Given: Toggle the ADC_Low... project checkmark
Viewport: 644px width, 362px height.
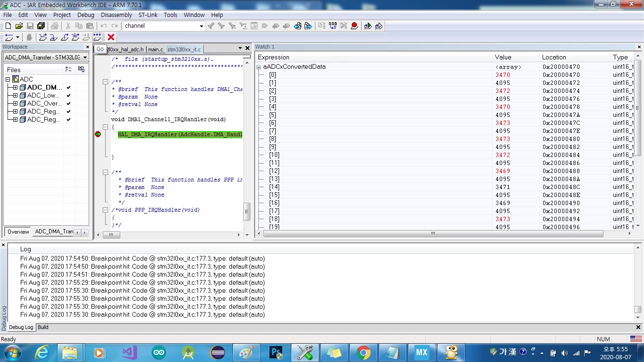Looking at the screenshot, I should coord(68,96).
